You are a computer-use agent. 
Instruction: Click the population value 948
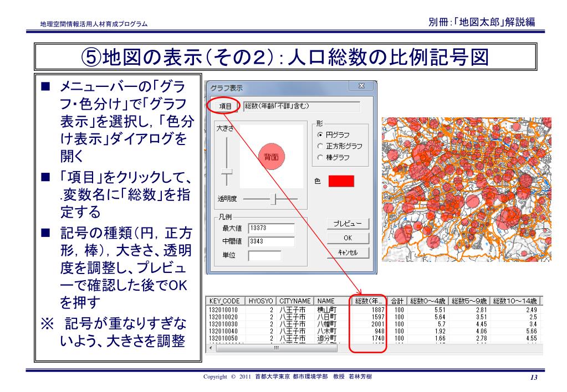tap(380, 331)
